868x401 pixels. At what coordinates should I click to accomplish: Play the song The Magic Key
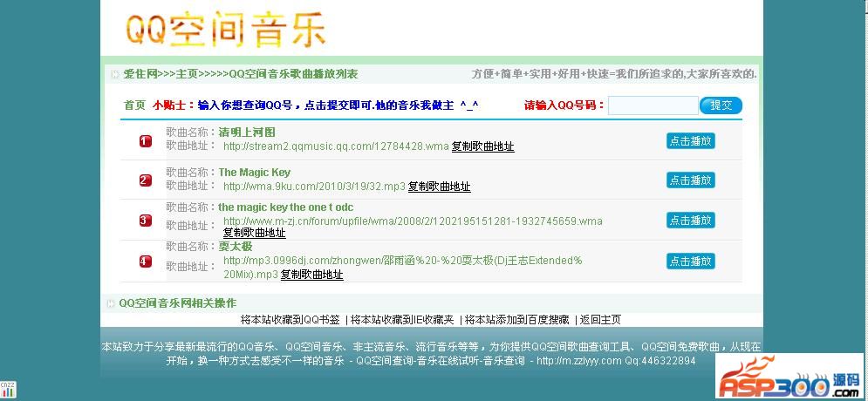tap(690, 180)
